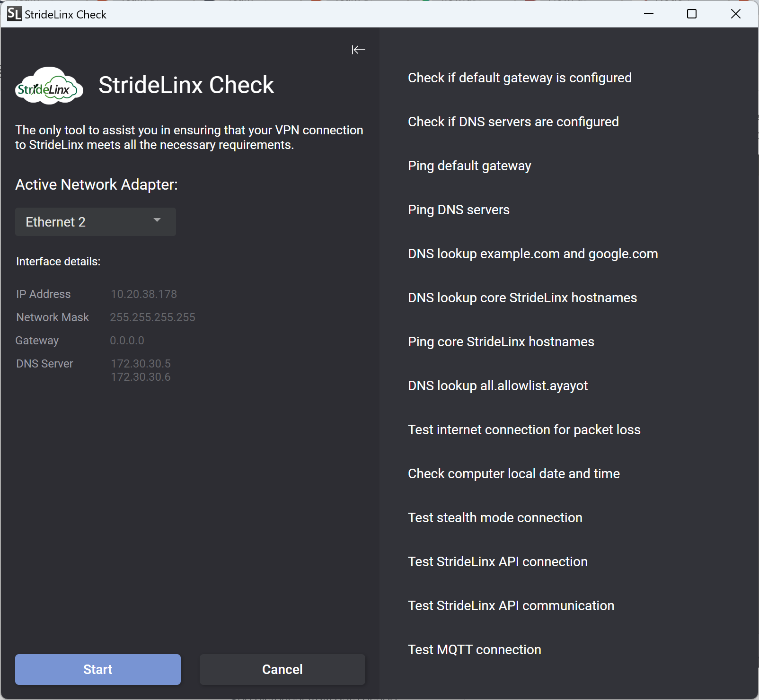This screenshot has height=700, width=759.
Task: Select 'Check if default gateway is configured'
Action: pyautogui.click(x=520, y=78)
